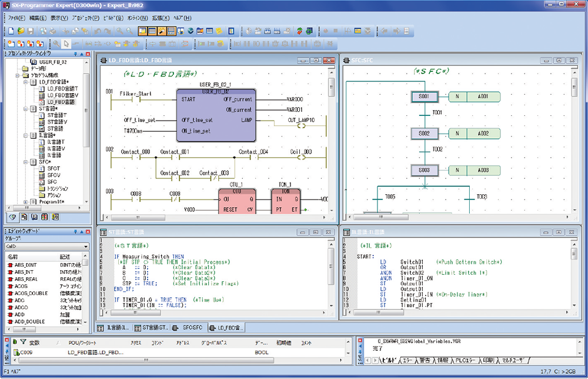Click the first icon tab below project tree

pos(12,217)
